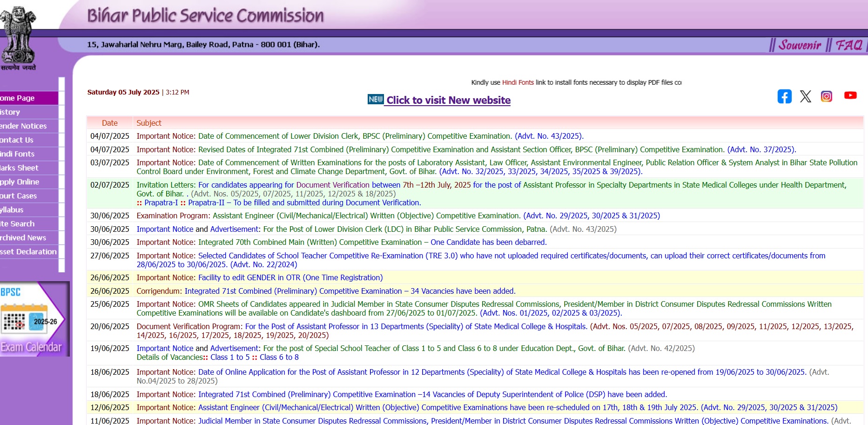This screenshot has height=425, width=868.
Task: Open the YouTube channel icon
Action: coord(850,95)
